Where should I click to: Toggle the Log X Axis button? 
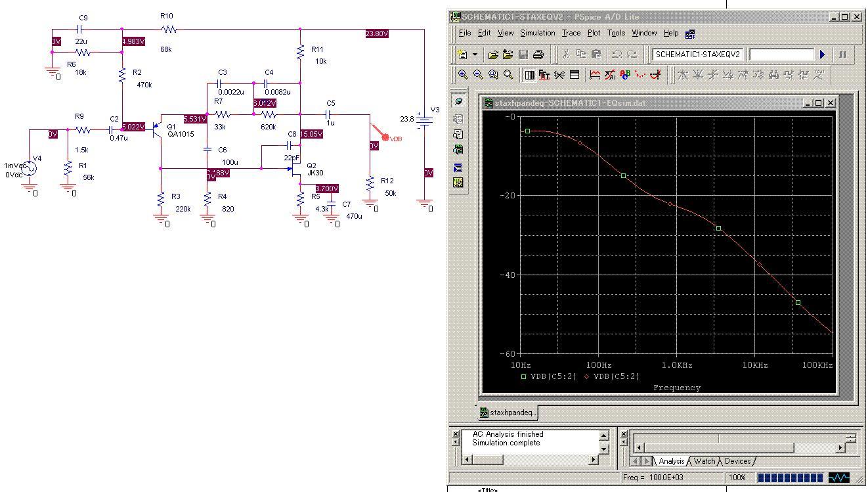(x=530, y=75)
